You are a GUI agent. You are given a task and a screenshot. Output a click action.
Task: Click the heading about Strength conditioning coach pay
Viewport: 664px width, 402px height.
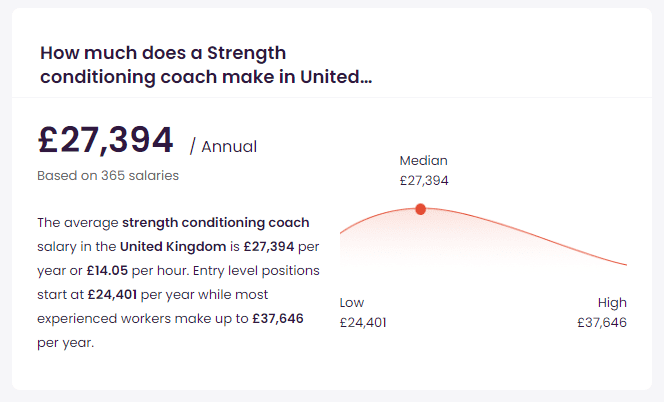pos(205,65)
